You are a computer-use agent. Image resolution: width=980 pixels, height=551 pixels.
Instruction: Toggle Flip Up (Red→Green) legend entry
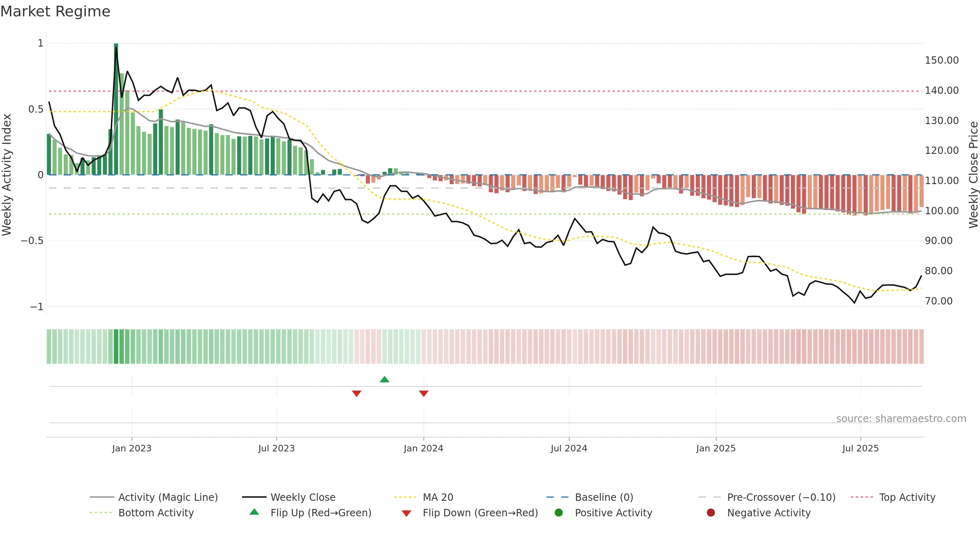(310, 513)
